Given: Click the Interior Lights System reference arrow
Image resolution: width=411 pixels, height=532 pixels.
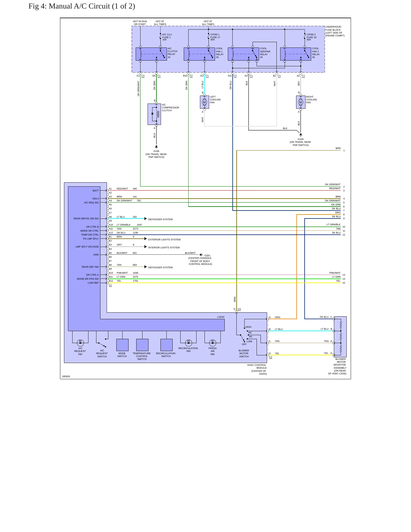Looking at the screenshot, I should (146, 247).
